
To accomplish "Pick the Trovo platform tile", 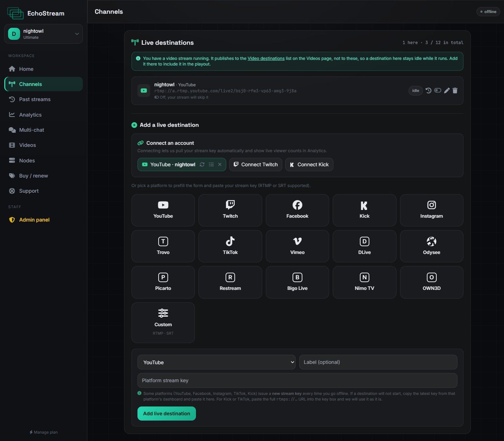I will pos(163,246).
